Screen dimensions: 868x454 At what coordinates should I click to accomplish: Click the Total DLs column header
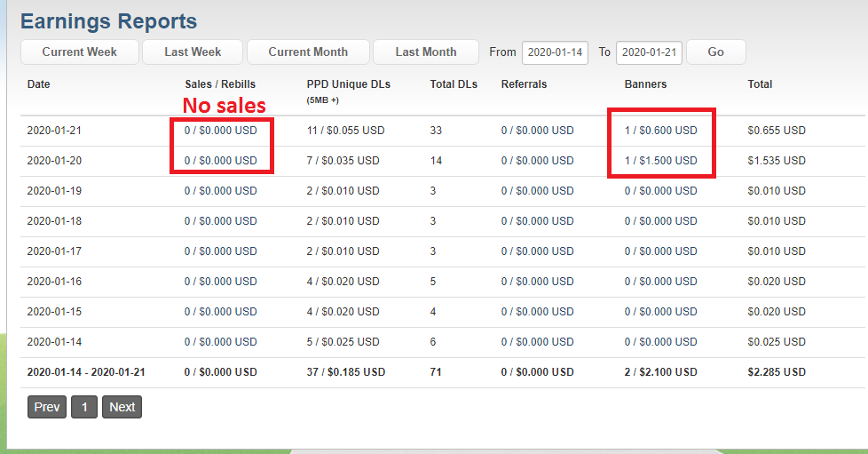(x=454, y=84)
